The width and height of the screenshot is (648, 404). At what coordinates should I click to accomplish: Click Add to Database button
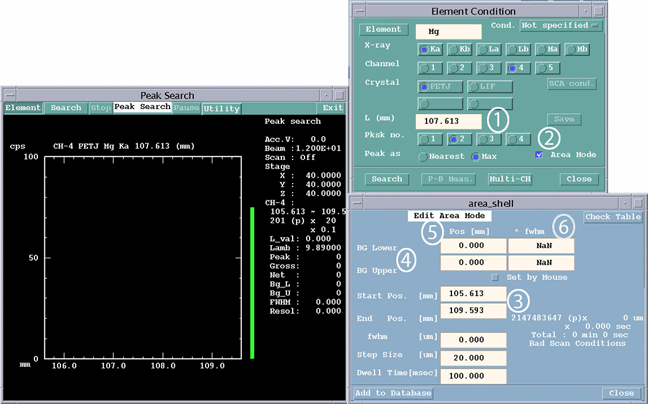[390, 393]
